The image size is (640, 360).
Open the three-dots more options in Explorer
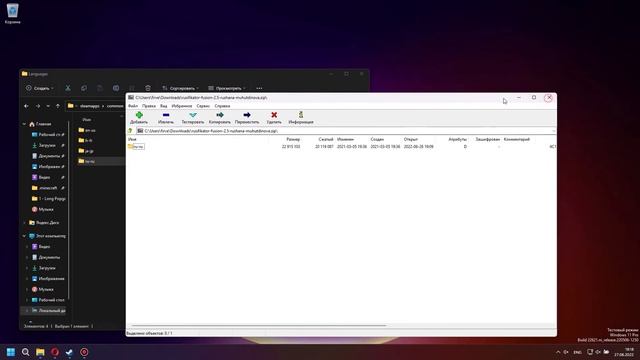[259, 88]
